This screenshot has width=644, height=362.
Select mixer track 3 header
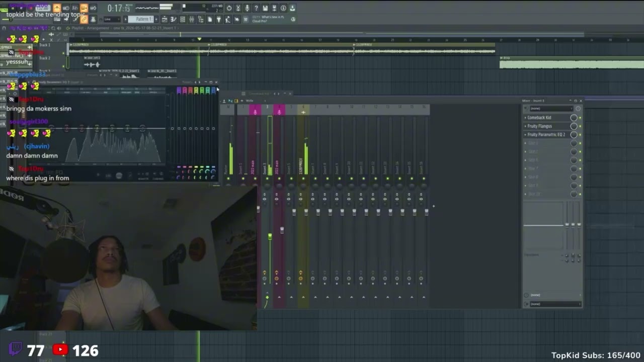pyautogui.click(x=267, y=110)
